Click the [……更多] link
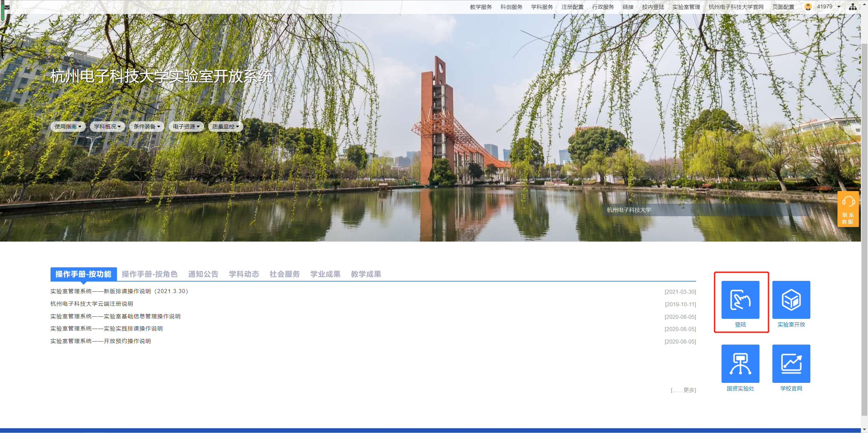The image size is (868, 433). click(x=683, y=390)
